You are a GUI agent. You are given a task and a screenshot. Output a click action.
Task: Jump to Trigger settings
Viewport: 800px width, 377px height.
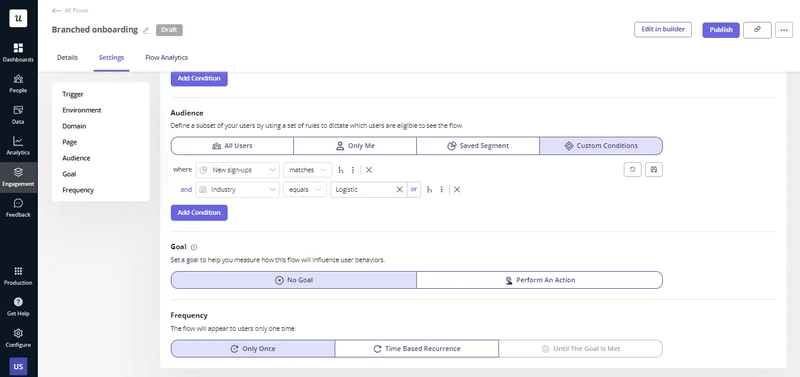(x=73, y=94)
